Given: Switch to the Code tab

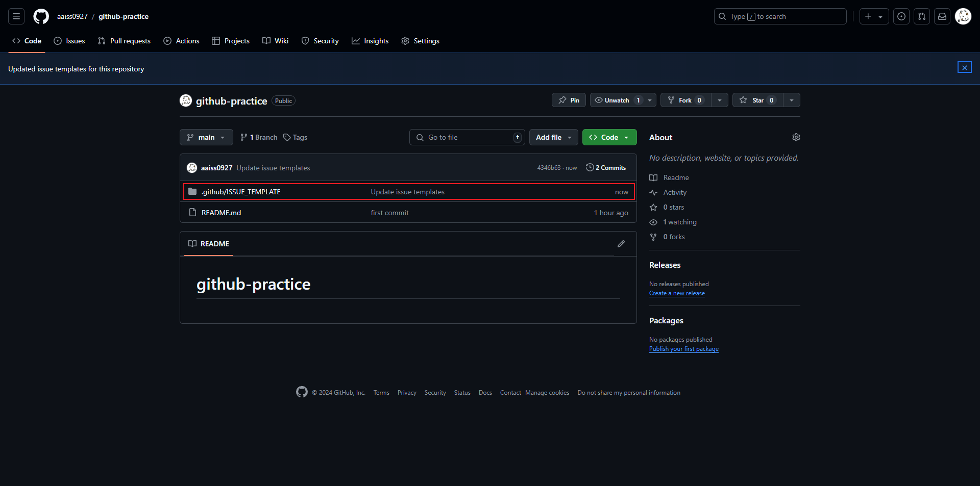Looking at the screenshot, I should [27, 41].
